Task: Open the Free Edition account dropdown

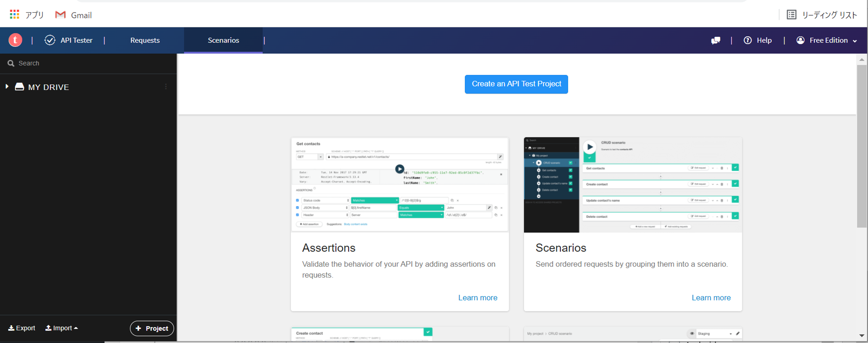Action: pos(826,40)
